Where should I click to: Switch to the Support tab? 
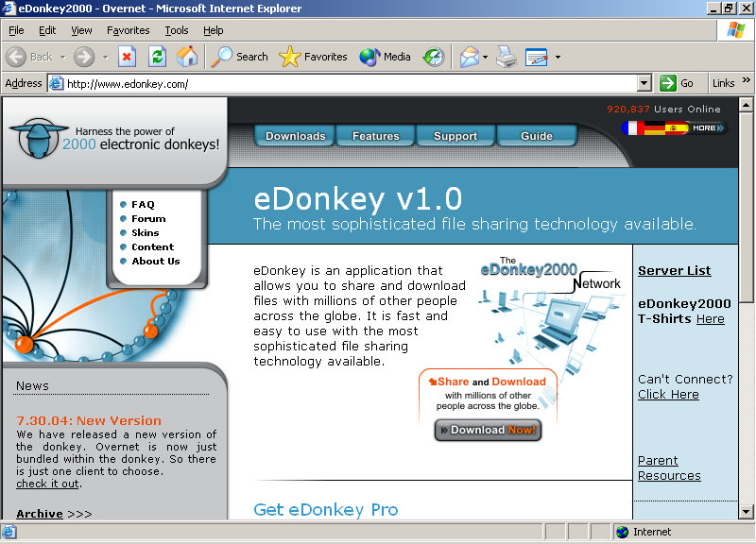pos(455,136)
